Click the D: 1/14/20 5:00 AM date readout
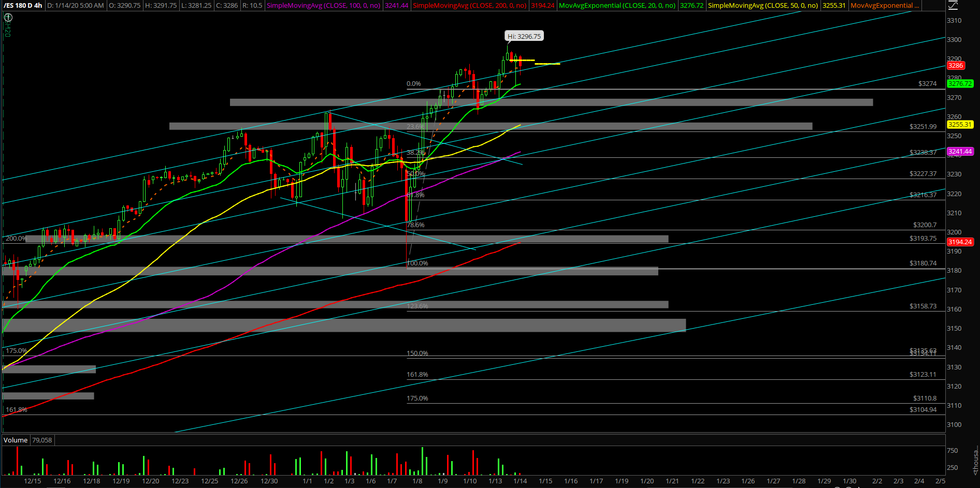Image resolution: width=980 pixels, height=488 pixels. pyautogui.click(x=76, y=6)
